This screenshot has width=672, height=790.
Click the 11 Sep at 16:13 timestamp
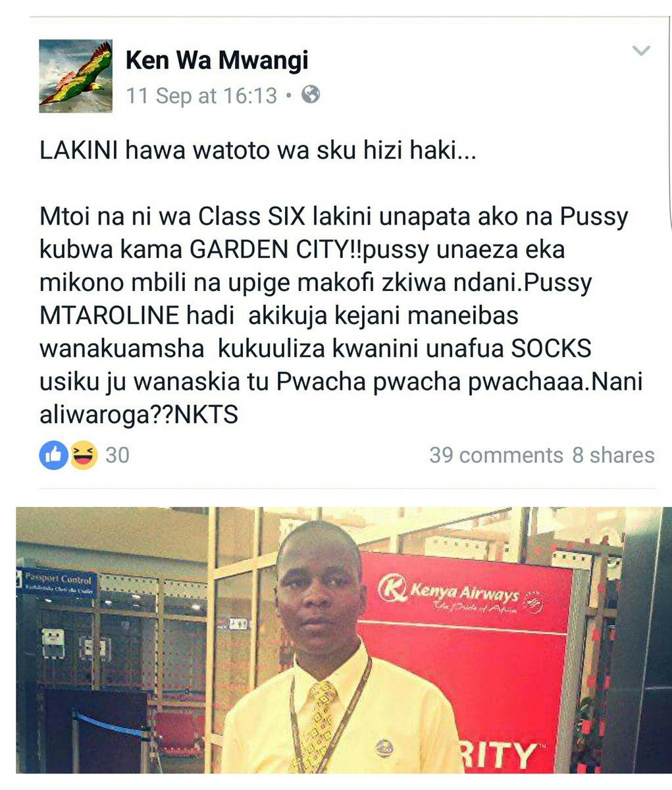(201, 96)
